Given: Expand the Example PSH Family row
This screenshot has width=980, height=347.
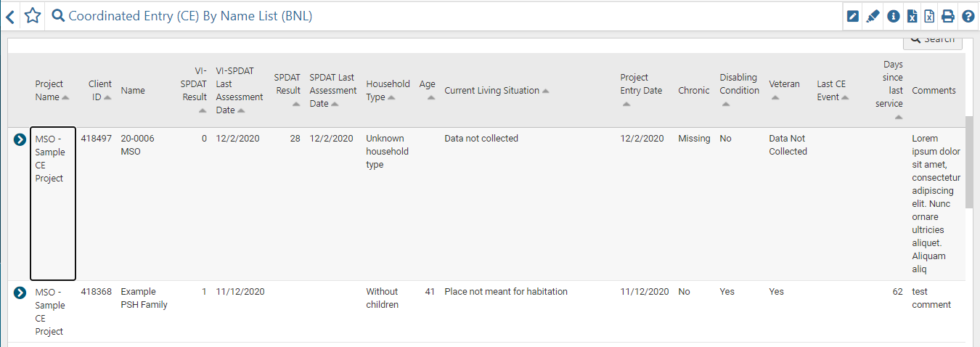Looking at the screenshot, I should (x=20, y=293).
